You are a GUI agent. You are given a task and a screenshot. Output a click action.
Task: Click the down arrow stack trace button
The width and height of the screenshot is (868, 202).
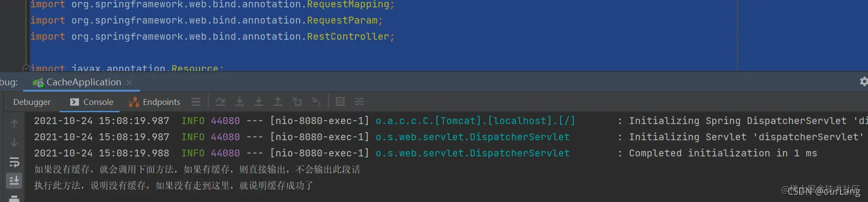tap(14, 143)
